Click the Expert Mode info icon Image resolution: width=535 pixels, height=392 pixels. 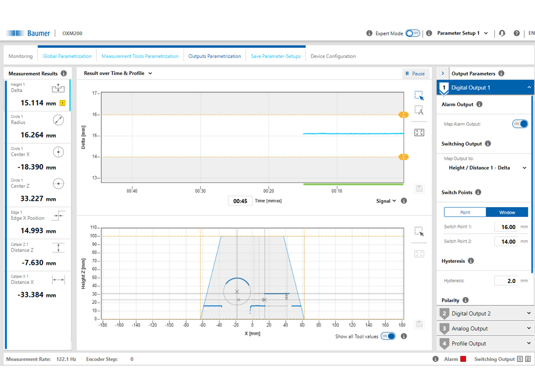point(369,33)
